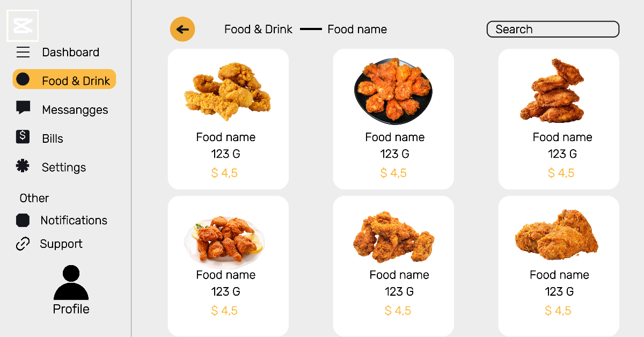Open the Dashboard menu item
The image size is (644, 337).
(x=70, y=52)
